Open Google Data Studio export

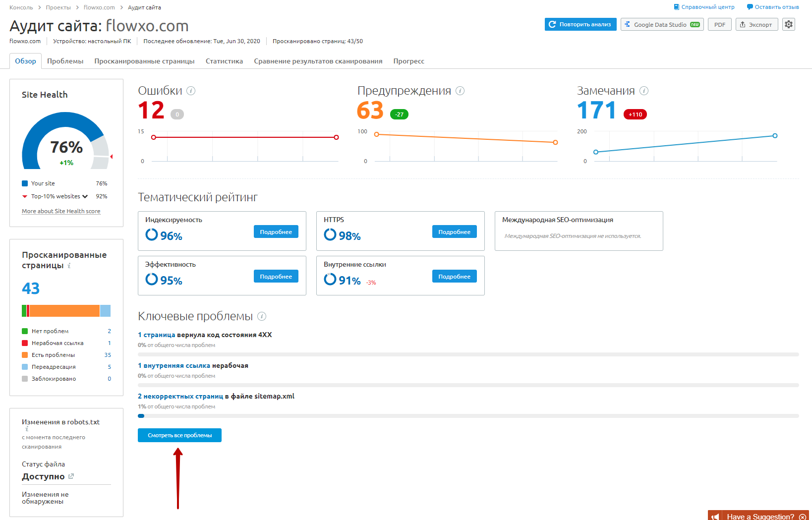(662, 24)
